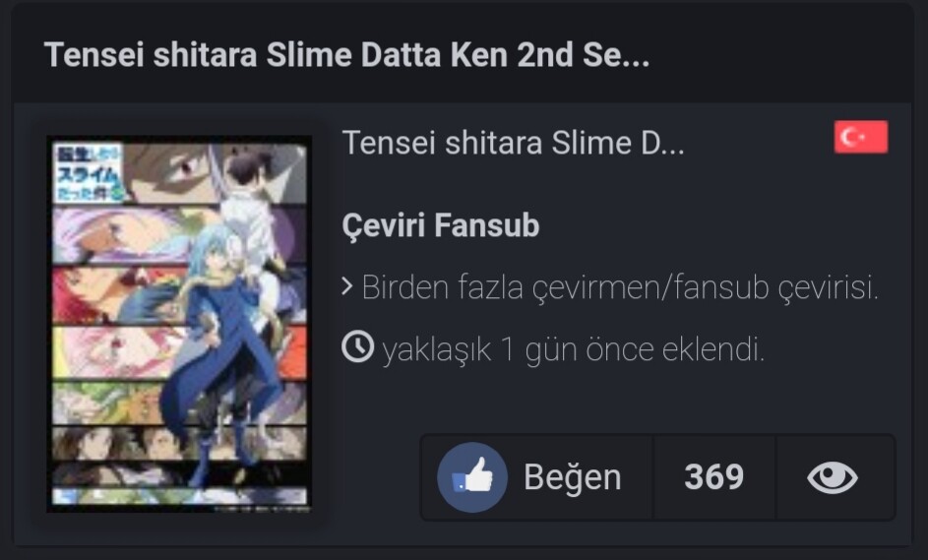Click the blue thumbs-up like icon
The width and height of the screenshot is (928, 560).
(472, 477)
